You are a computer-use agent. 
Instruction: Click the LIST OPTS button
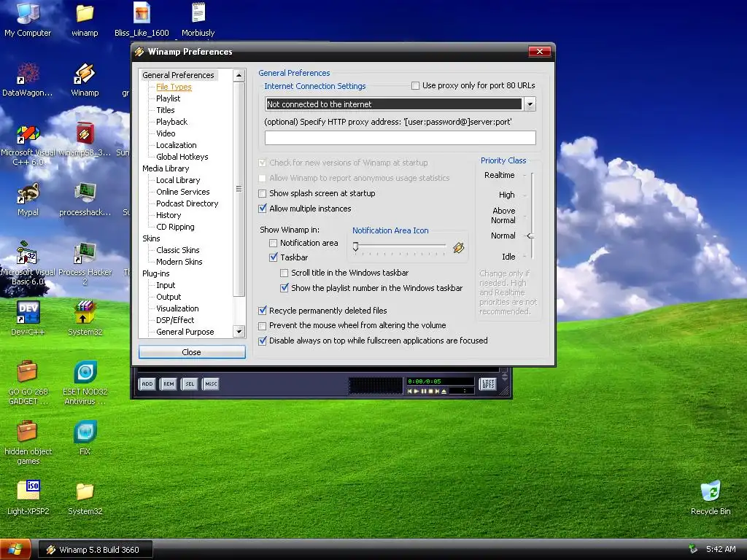[488, 384]
